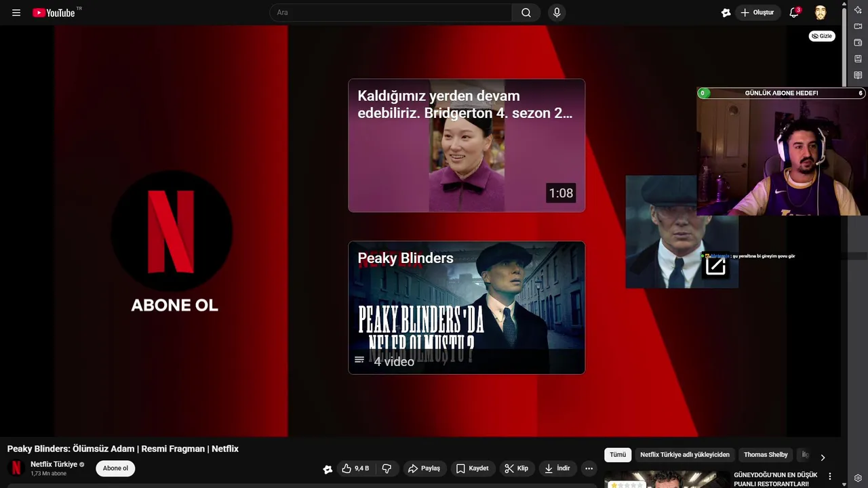Screen dimensions: 868x488
Task: Open the Güneydoğu'nun En Düşük Puanlı thumbnail
Action: (667, 479)
